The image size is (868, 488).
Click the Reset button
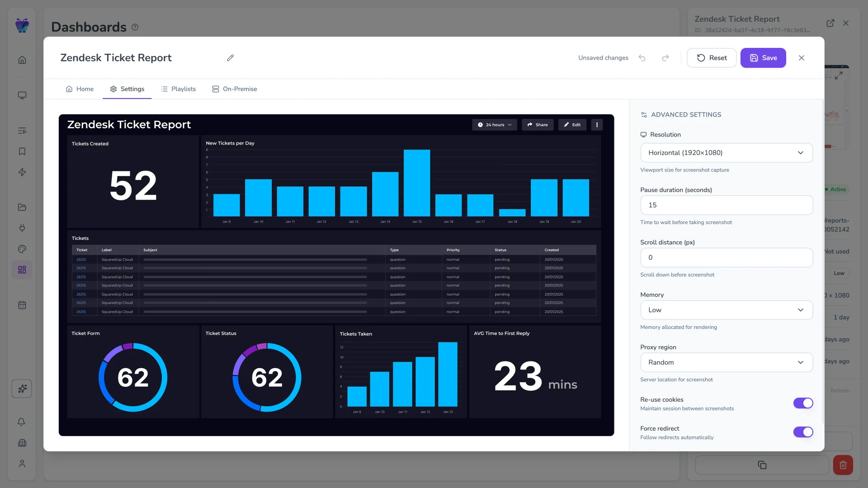tap(712, 58)
